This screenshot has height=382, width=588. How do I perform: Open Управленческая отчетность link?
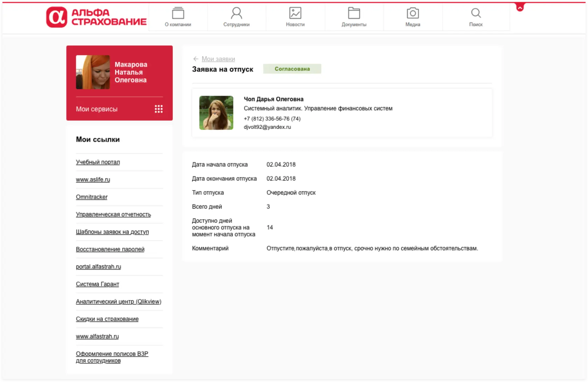tap(113, 214)
